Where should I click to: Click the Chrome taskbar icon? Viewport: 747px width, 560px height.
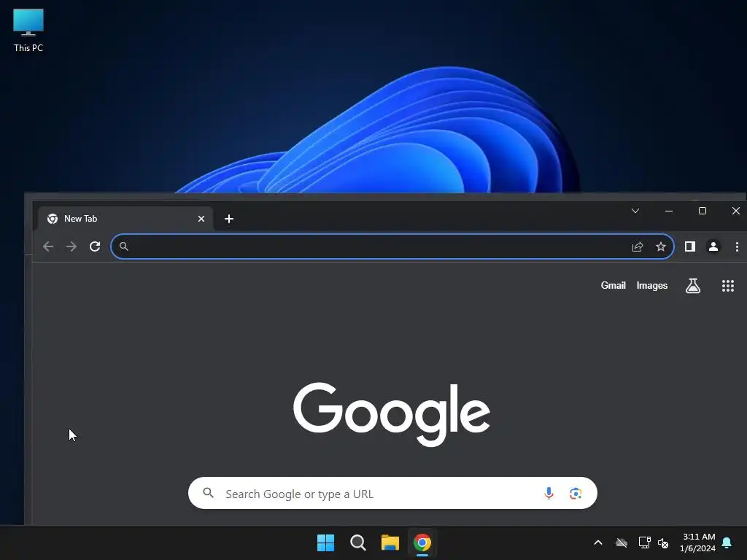point(422,542)
